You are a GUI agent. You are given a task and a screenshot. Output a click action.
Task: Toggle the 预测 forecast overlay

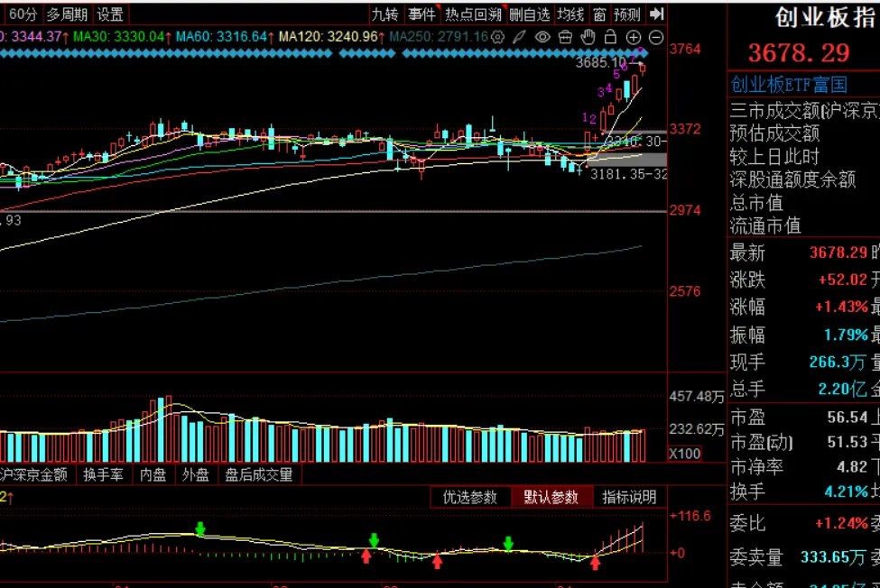[627, 14]
